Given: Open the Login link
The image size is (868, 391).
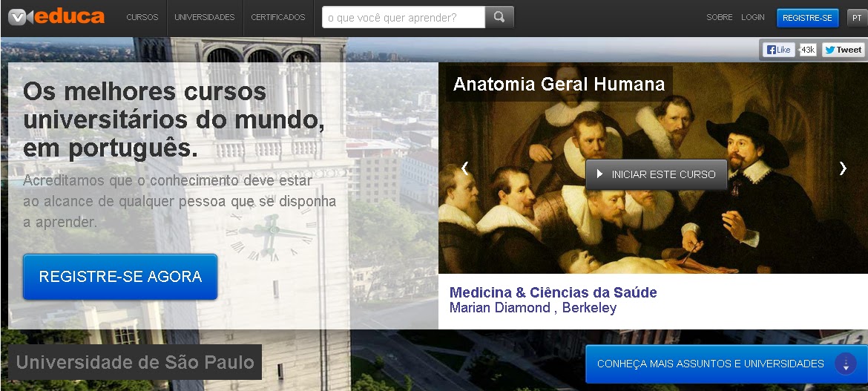Looking at the screenshot, I should point(753,18).
